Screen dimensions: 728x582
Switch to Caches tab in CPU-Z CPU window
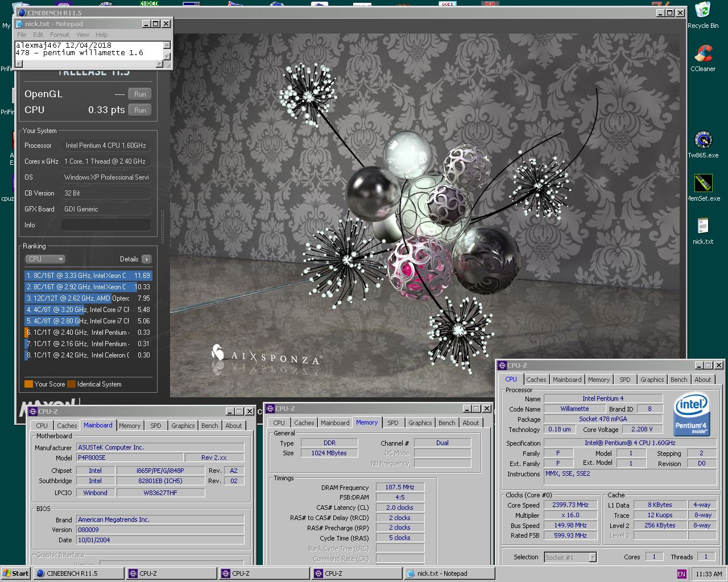[x=536, y=380]
